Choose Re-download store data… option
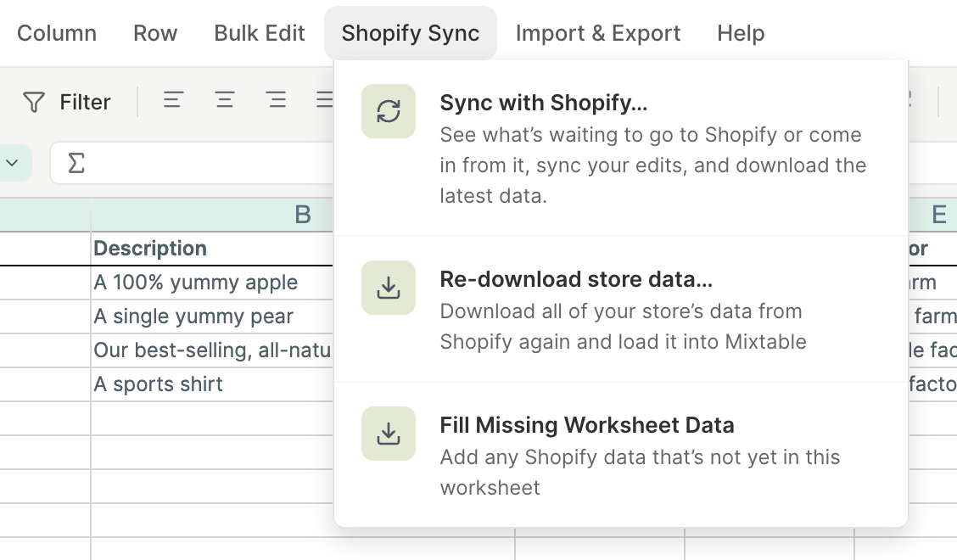 point(621,310)
